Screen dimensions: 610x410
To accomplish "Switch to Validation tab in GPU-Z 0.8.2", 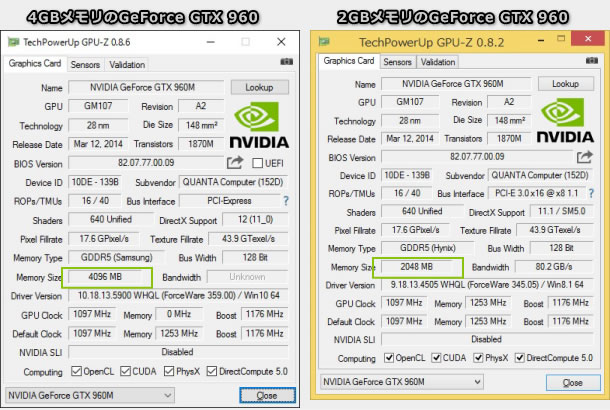I will pos(438,62).
